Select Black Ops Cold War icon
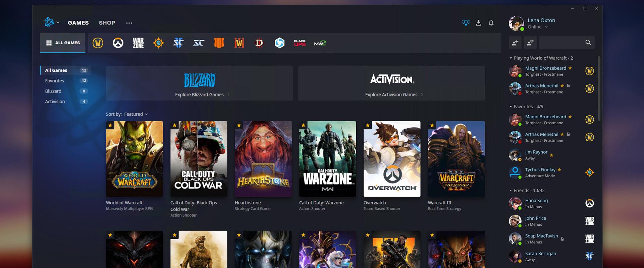The image size is (644, 268). tap(300, 43)
